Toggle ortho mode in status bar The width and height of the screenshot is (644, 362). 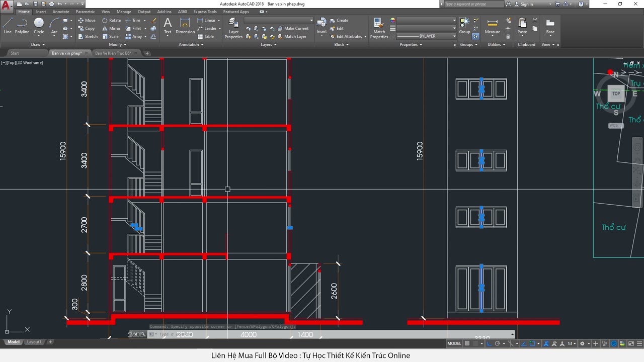click(x=489, y=344)
